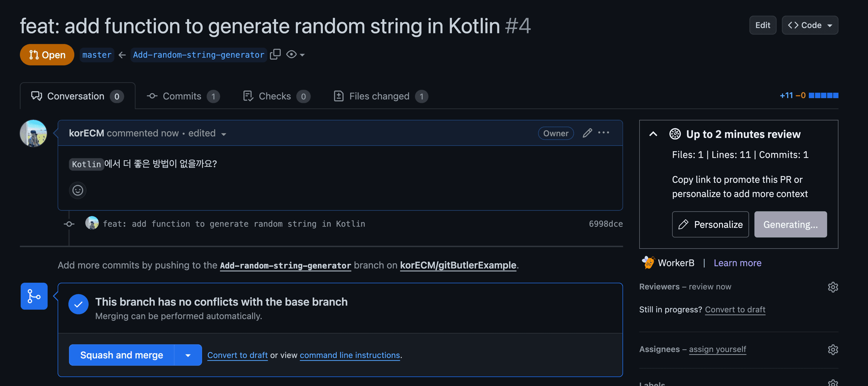Image resolution: width=868 pixels, height=386 pixels.
Task: Click the blue merge branch icon
Action: pos(34,296)
